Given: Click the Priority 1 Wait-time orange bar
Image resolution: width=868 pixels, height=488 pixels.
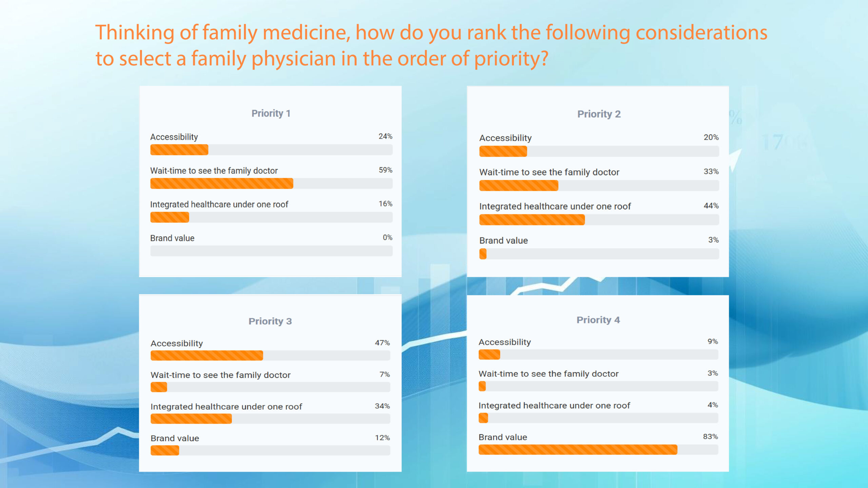Looking at the screenshot, I should (x=222, y=183).
